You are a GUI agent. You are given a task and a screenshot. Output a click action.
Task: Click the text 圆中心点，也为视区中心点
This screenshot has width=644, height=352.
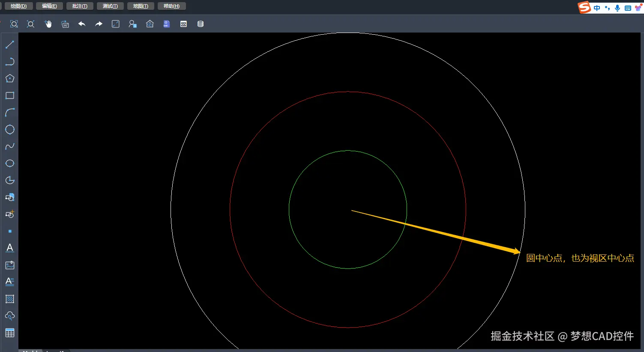(x=580, y=258)
